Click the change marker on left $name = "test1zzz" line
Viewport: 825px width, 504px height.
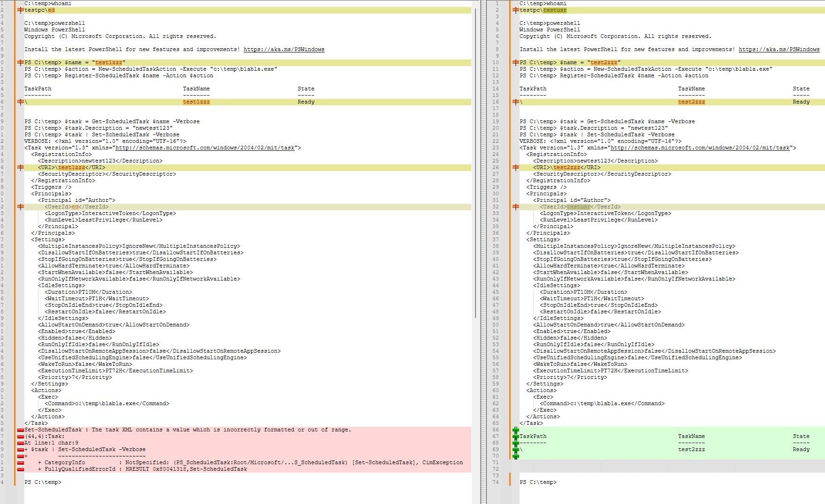click(21, 62)
